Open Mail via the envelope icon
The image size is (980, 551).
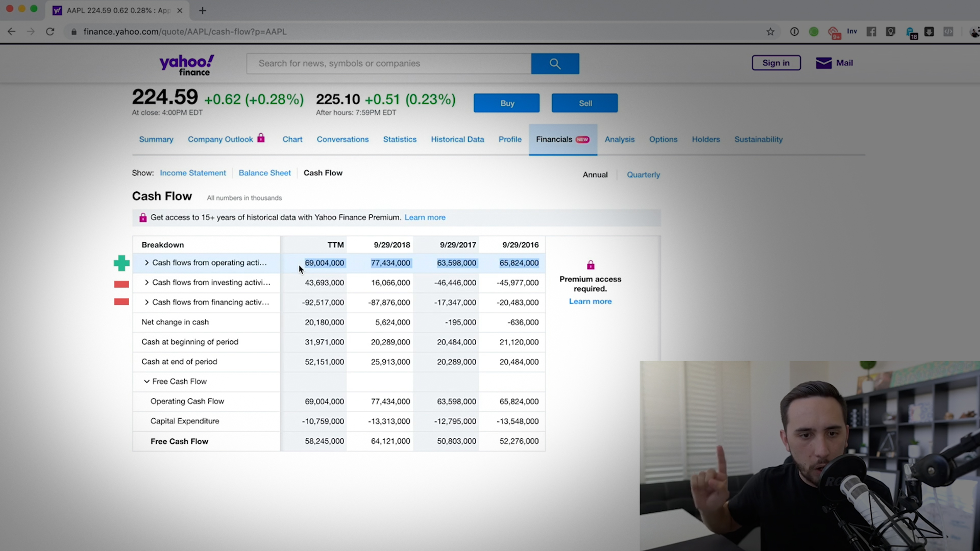point(823,63)
